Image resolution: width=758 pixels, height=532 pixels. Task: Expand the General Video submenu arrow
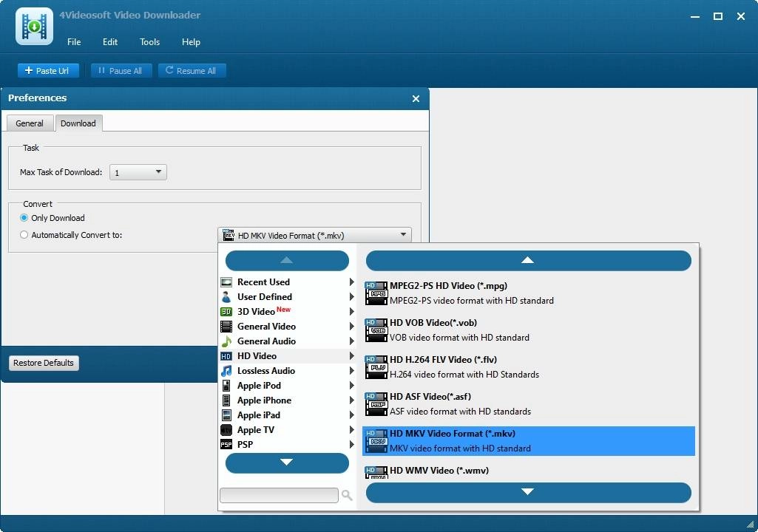click(351, 327)
